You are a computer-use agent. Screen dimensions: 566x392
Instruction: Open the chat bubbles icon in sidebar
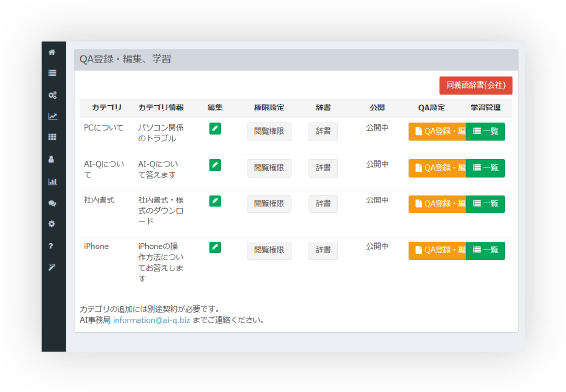[x=52, y=203]
